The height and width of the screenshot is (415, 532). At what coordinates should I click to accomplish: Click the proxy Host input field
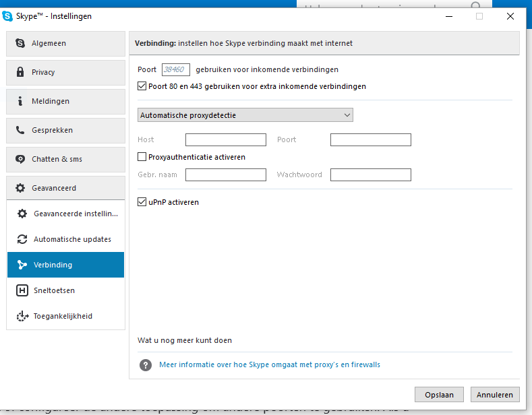point(226,139)
